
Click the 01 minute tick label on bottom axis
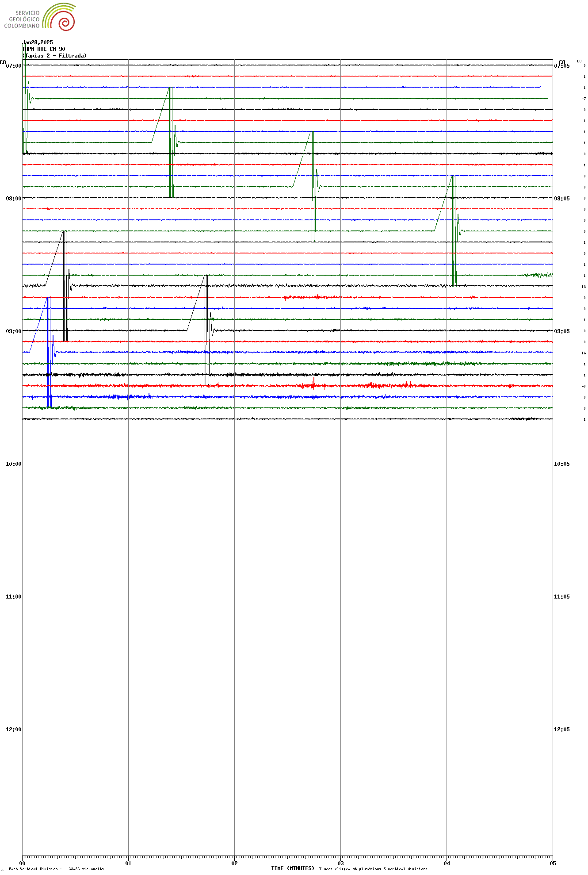pos(128,863)
